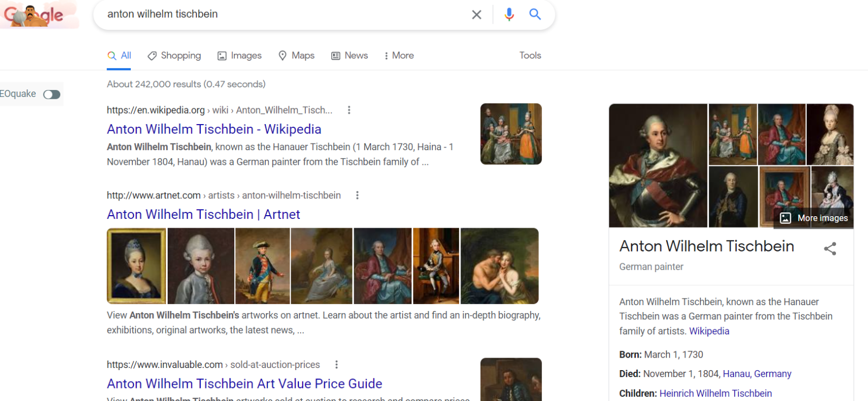This screenshot has height=401, width=868.
Task: Follow the Heinrich Wilhelm Tischbein link
Action: [715, 393]
